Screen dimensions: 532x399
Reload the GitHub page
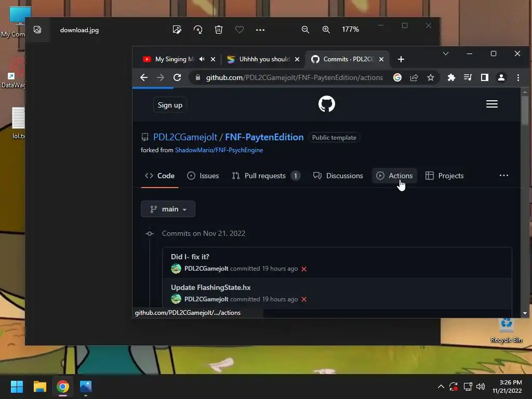click(x=177, y=78)
